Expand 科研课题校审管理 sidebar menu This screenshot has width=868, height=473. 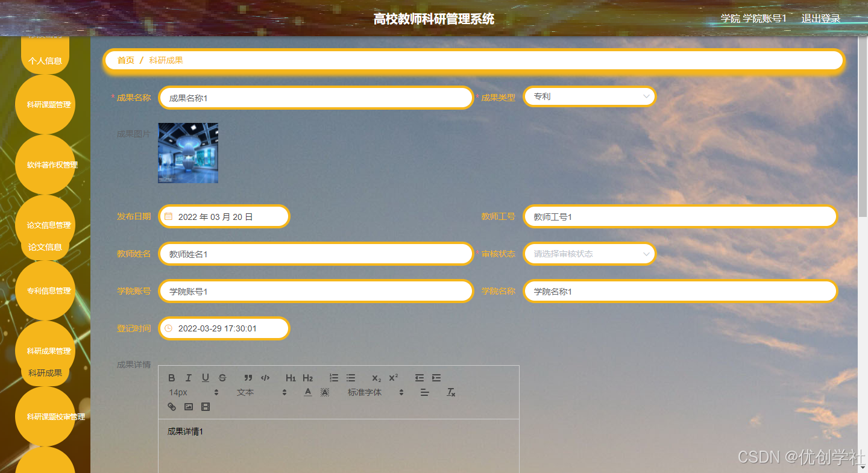[45, 416]
